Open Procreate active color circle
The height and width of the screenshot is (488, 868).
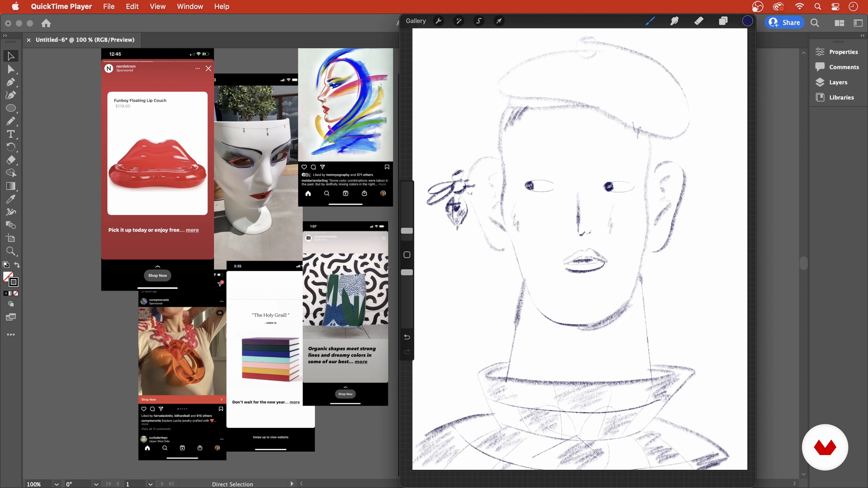(747, 21)
